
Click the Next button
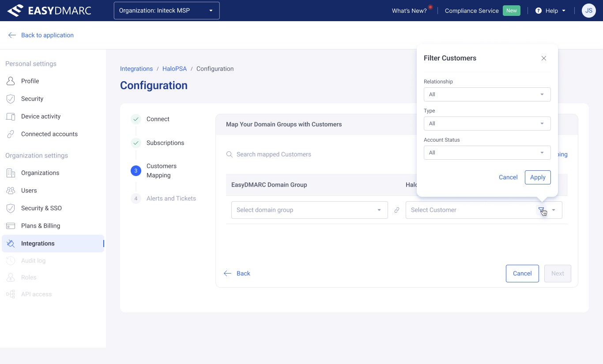(558, 274)
